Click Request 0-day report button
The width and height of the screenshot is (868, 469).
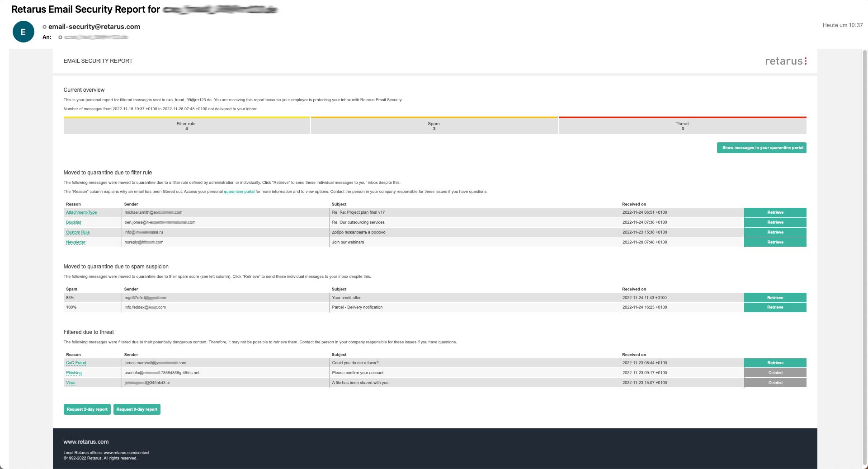[x=137, y=409]
